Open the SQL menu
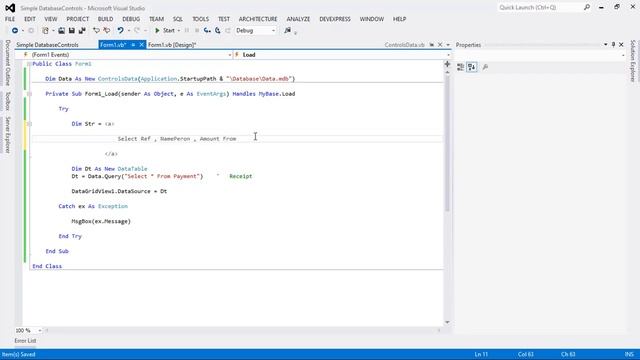 [x=178, y=19]
